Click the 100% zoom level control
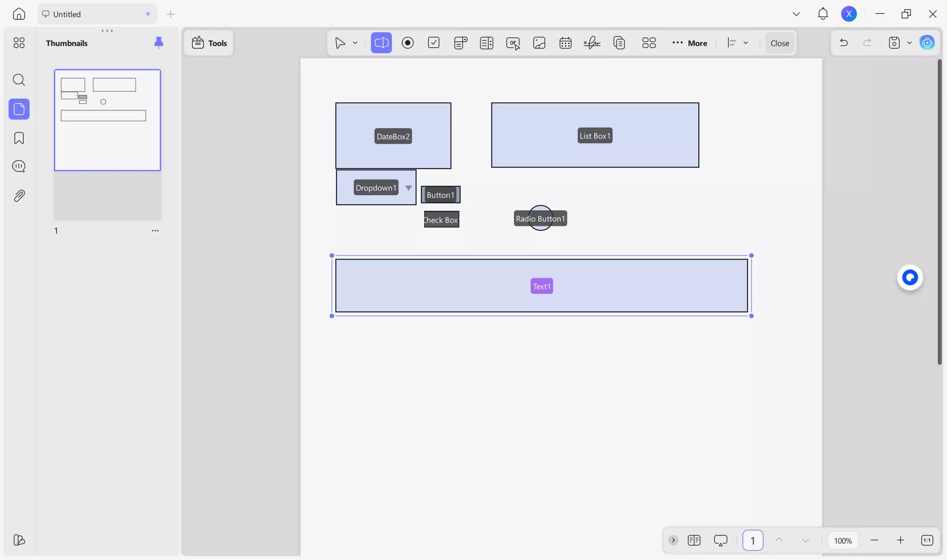This screenshot has height=560, width=947. [842, 540]
